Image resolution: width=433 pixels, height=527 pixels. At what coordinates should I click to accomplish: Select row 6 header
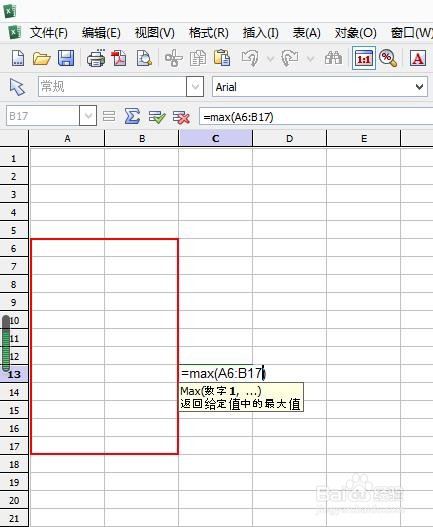point(14,248)
